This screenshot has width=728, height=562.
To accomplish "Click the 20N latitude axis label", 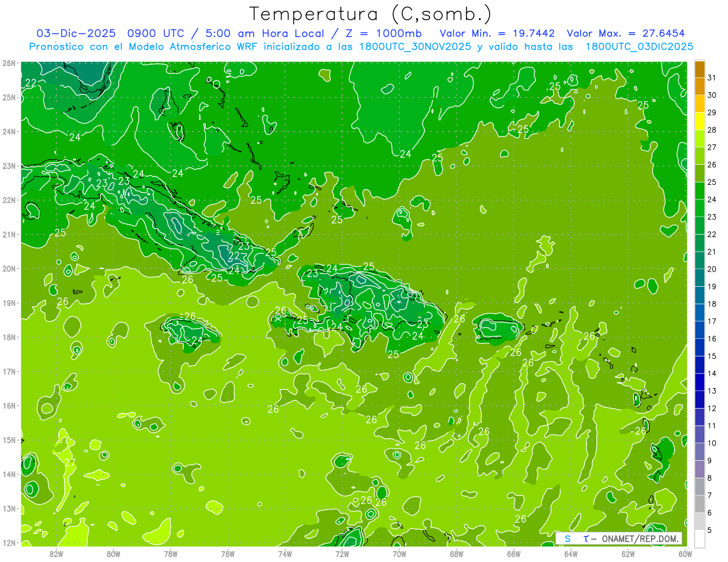I will click(x=8, y=269).
